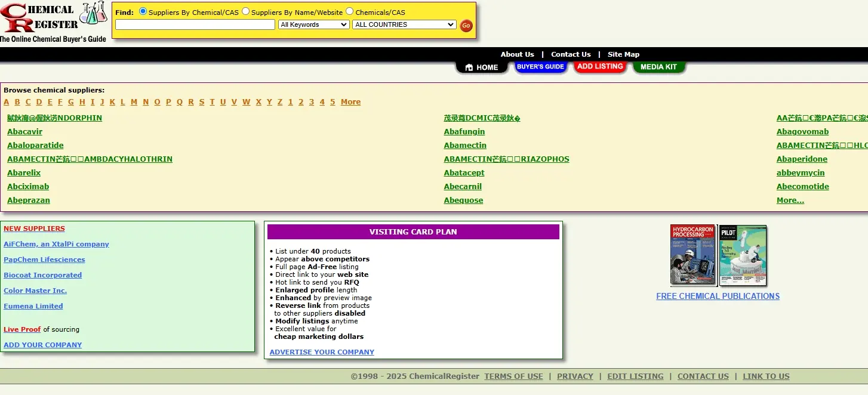Open Site Map in top menu
The width and height of the screenshot is (868, 395).
(x=623, y=54)
